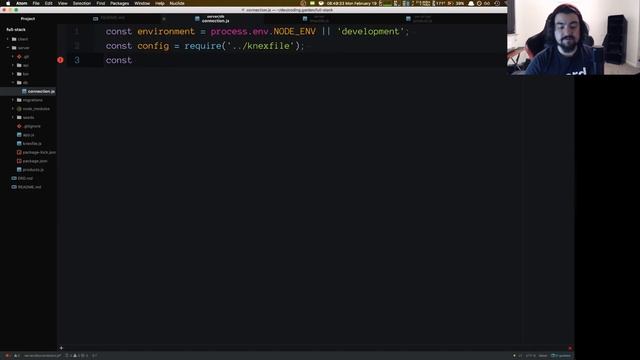Select the seeds folder

point(29,118)
